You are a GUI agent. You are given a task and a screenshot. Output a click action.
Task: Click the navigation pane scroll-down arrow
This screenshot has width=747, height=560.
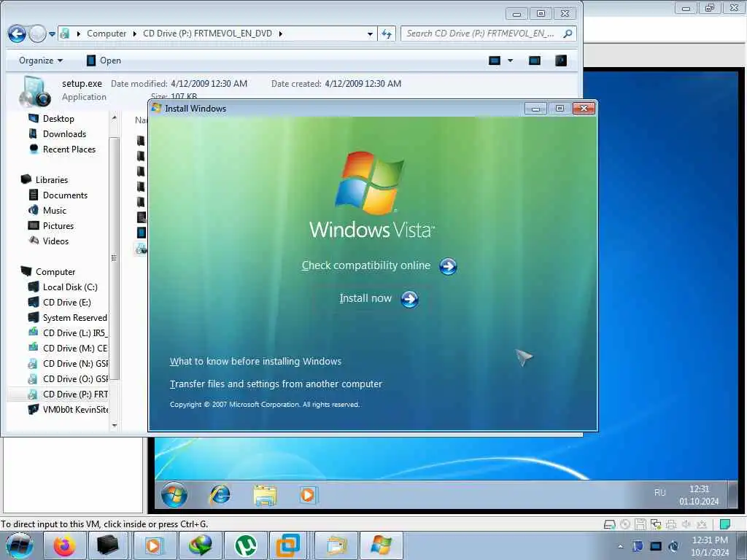(115, 425)
